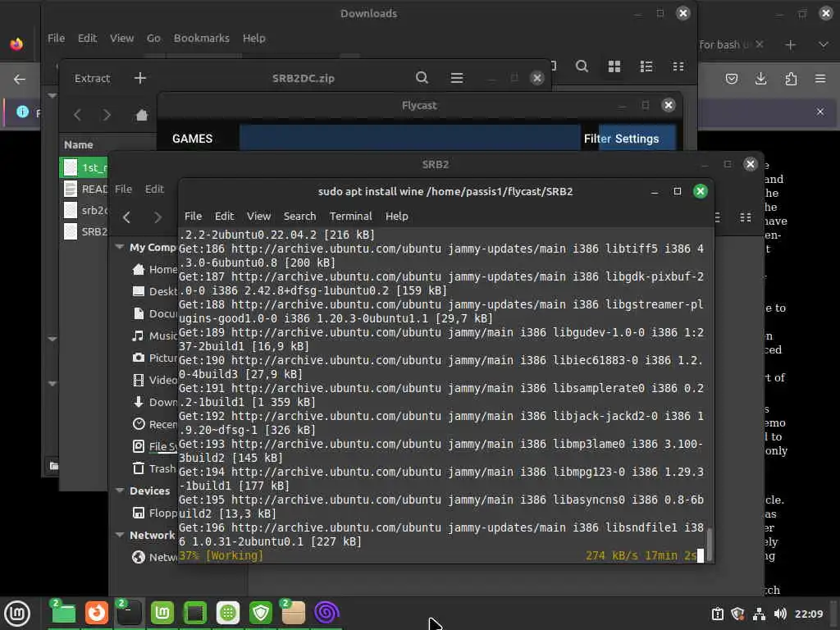
Task: Click the purple spiral Flycast taskbar icon
Action: click(x=326, y=612)
